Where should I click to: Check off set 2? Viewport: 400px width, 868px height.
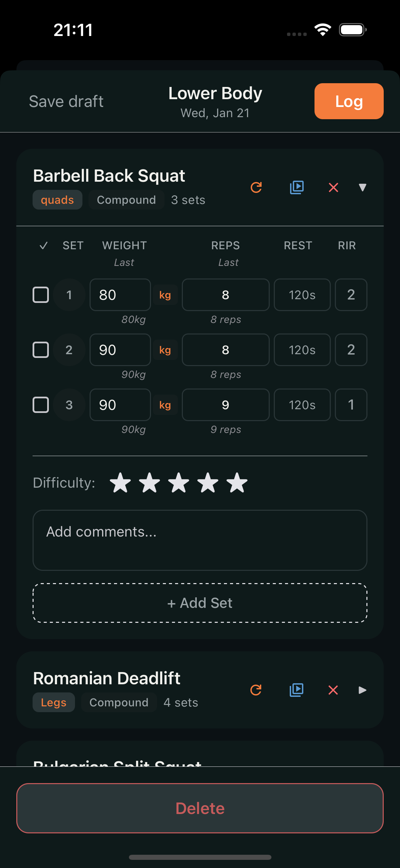point(41,350)
